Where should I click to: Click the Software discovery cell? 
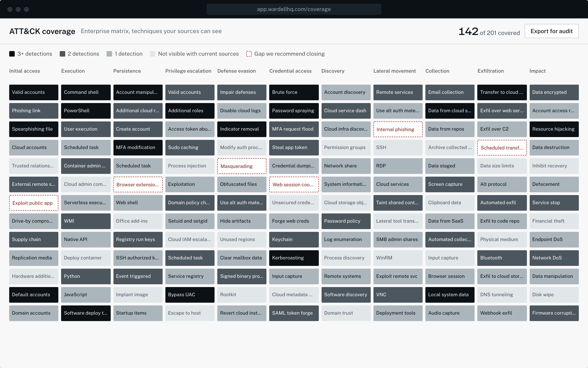point(346,295)
